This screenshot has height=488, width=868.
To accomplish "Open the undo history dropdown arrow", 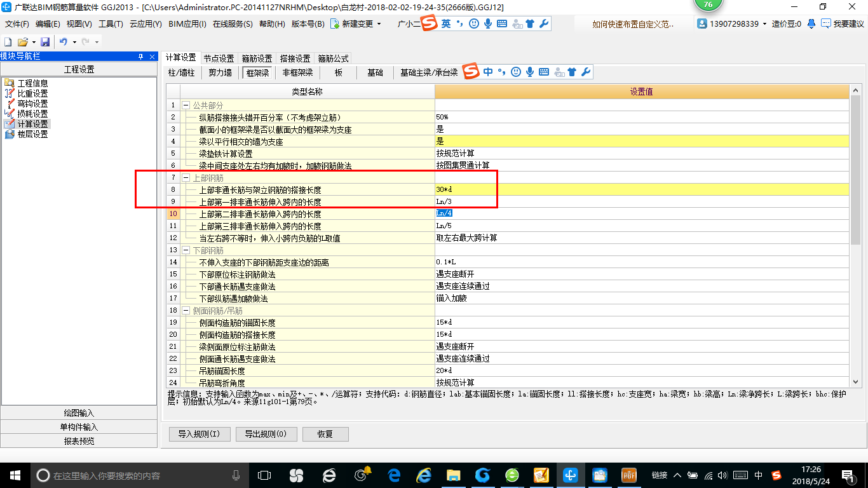I will 74,42.
